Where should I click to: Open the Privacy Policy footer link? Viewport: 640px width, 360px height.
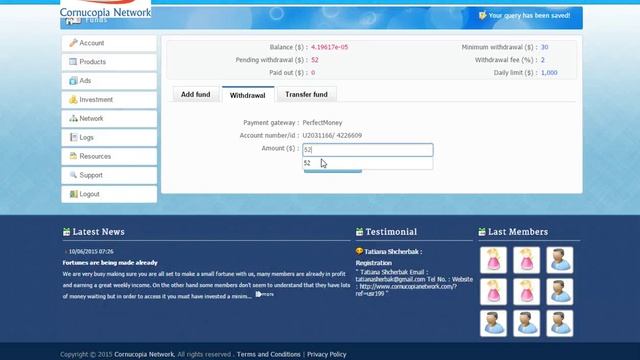click(327, 354)
